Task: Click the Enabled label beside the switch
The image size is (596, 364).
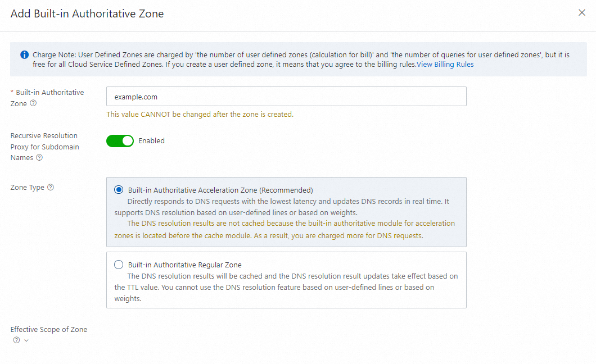Action: coord(152,141)
